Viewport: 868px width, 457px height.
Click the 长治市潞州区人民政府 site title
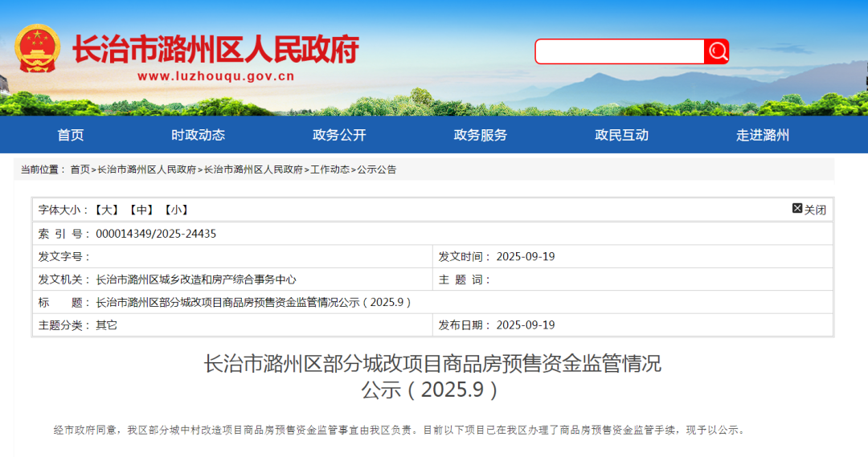(x=215, y=49)
